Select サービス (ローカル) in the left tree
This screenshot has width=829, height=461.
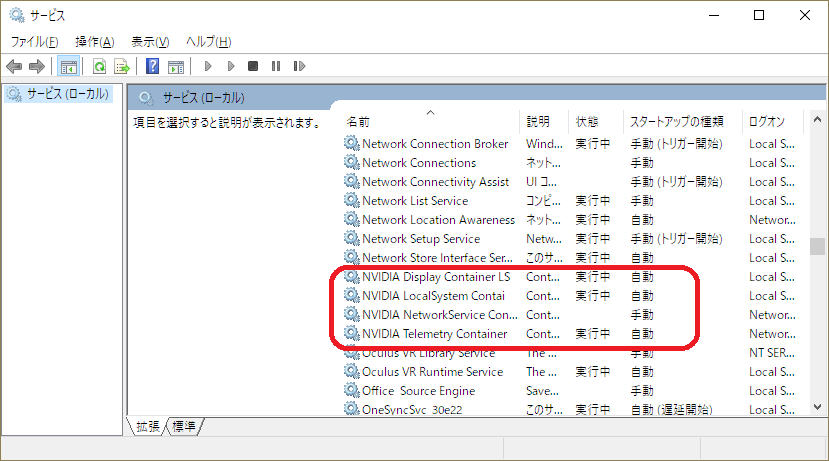pos(61,94)
